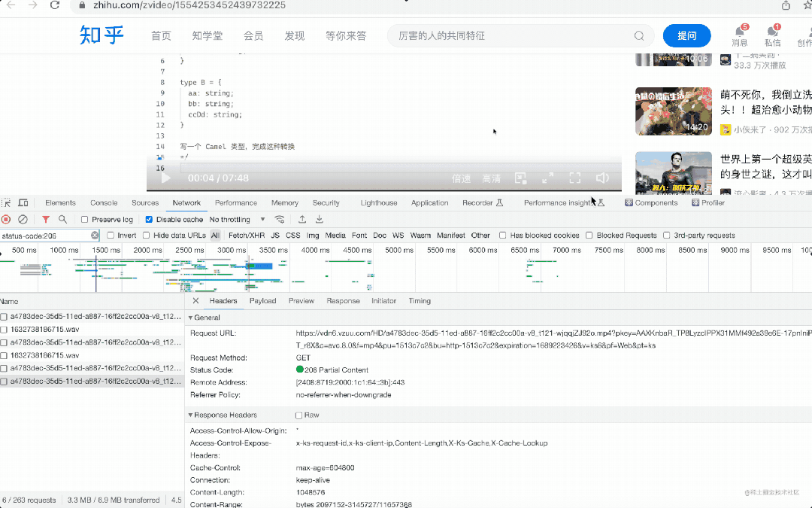Open the Preview tab in request details

(x=301, y=300)
